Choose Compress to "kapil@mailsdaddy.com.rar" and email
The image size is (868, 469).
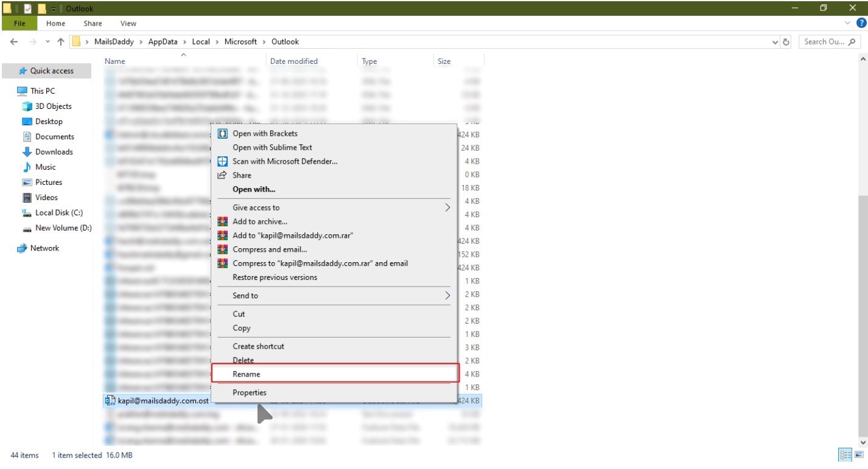coord(334,263)
